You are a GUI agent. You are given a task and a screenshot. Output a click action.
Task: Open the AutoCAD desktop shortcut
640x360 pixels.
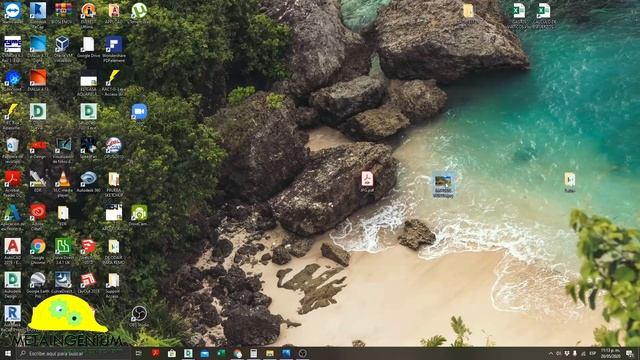[x=13, y=246]
